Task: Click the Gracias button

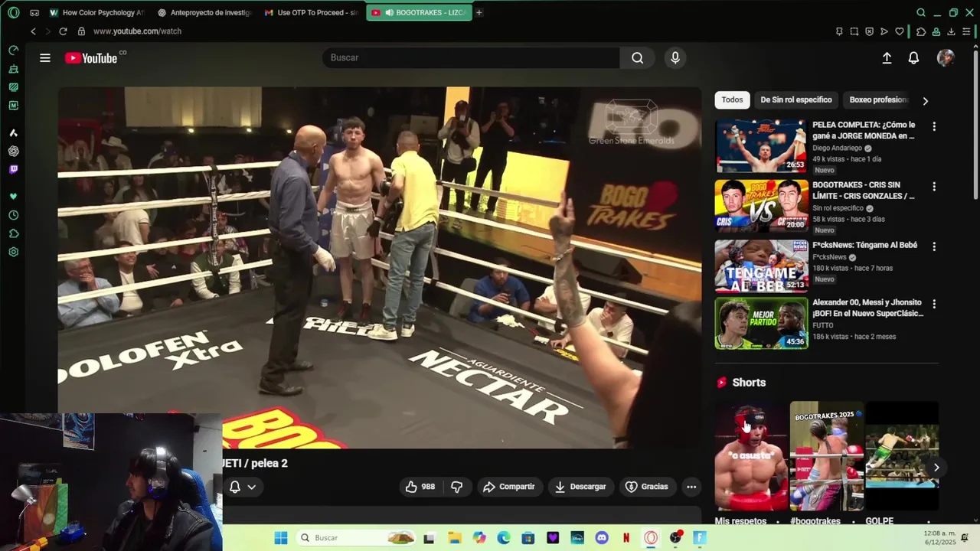Action: click(647, 487)
